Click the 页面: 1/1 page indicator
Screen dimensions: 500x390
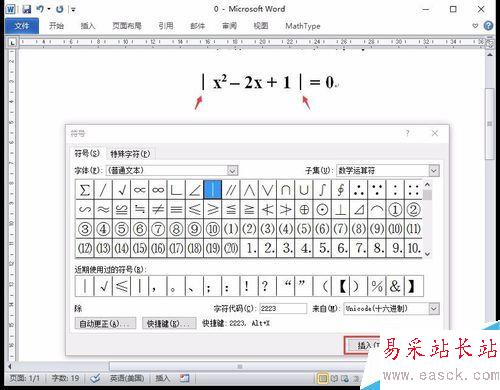(24, 378)
